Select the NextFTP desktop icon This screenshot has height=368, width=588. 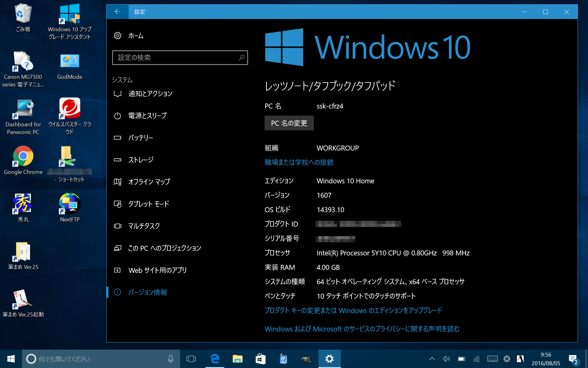coord(70,208)
